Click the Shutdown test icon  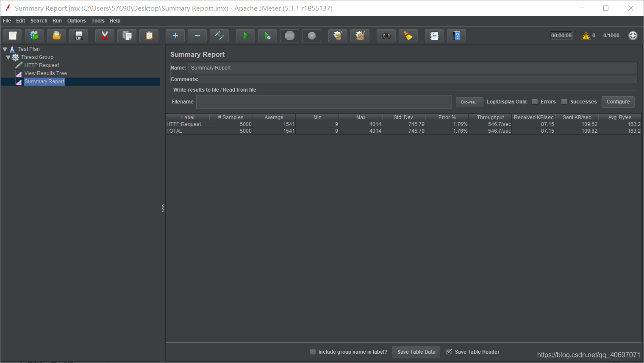[311, 36]
